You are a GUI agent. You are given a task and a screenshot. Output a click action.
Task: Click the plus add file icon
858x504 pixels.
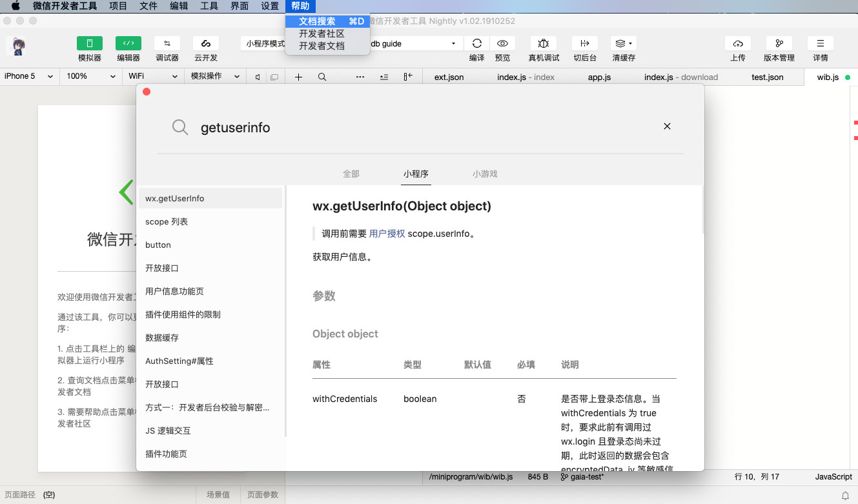[x=299, y=77]
